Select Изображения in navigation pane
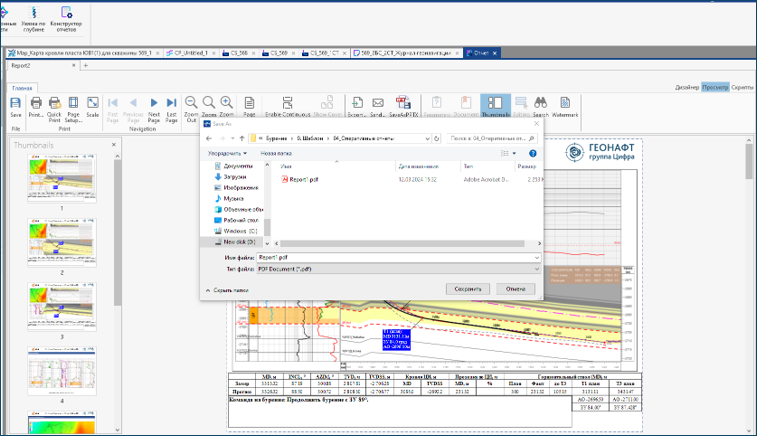Image resolution: width=757 pixels, height=436 pixels. (240, 188)
